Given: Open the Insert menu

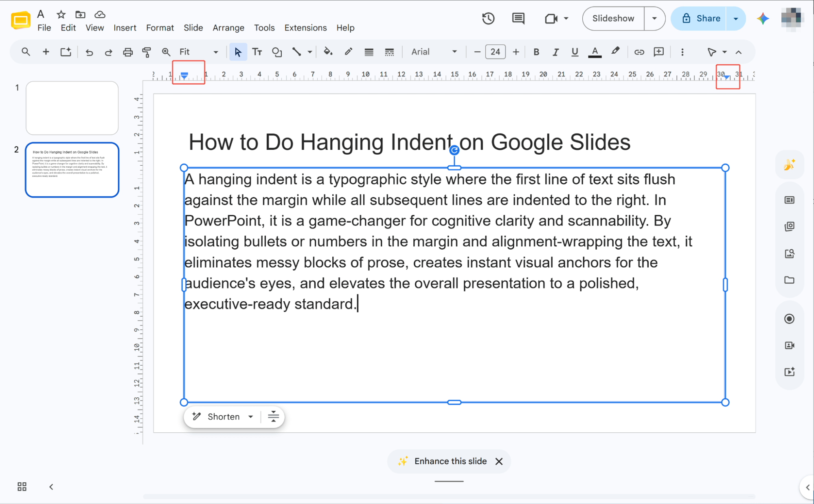Looking at the screenshot, I should (x=125, y=28).
